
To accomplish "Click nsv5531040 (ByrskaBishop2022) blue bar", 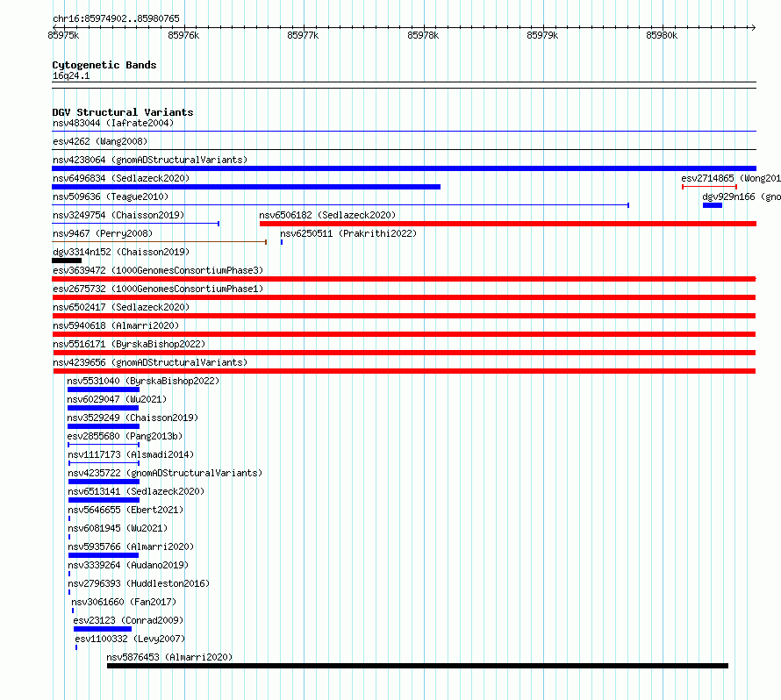I will [104, 389].
